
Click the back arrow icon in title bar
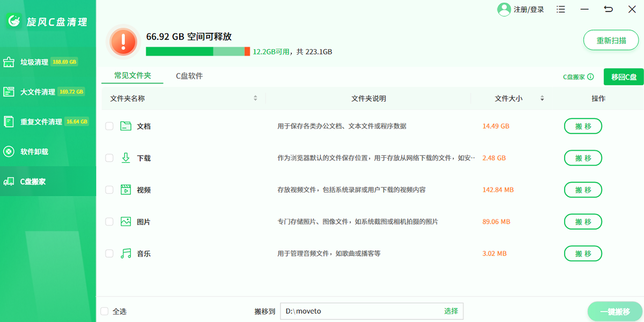point(608,9)
